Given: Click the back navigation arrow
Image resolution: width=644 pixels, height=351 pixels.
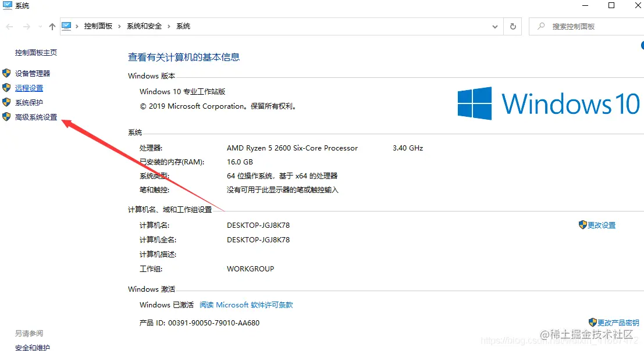Looking at the screenshot, I should point(9,27).
